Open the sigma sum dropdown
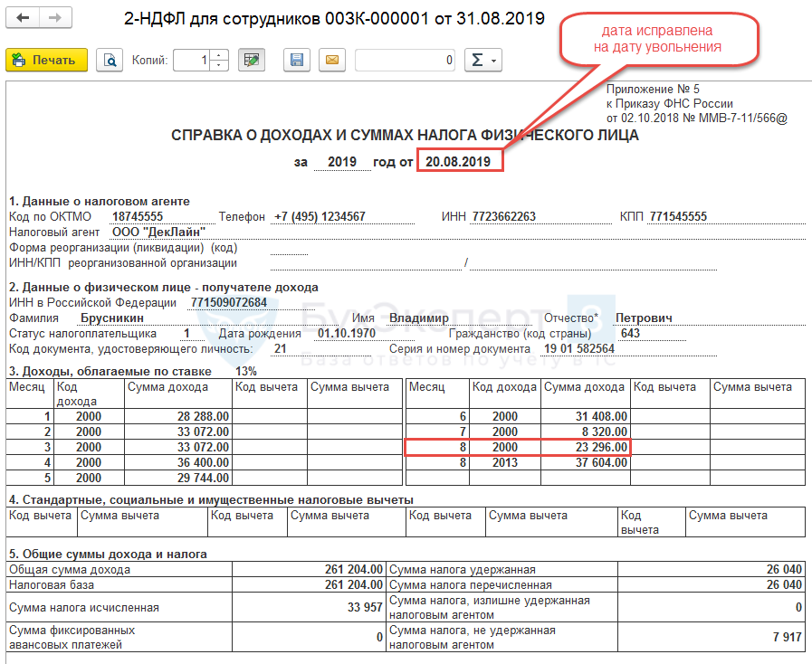 pos(483,60)
